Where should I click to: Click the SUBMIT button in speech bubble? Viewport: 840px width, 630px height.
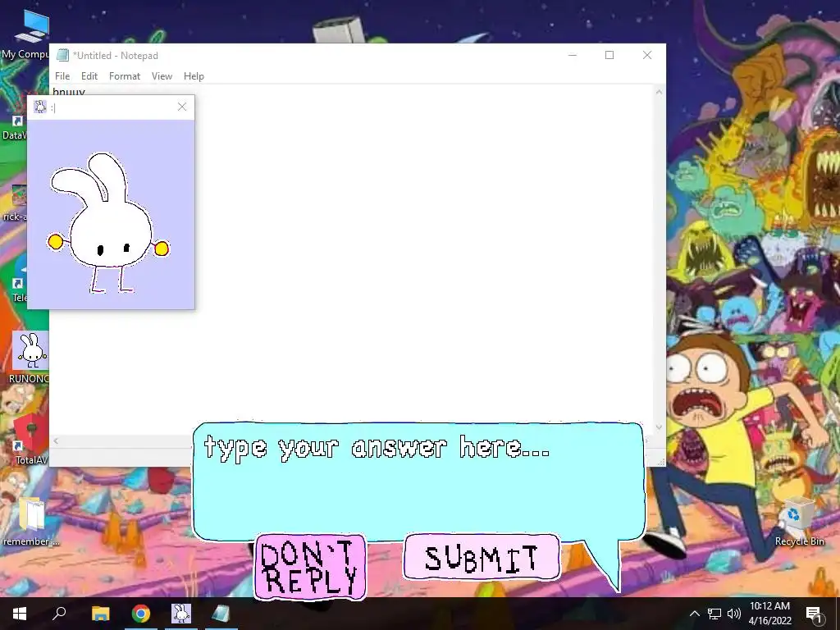pyautogui.click(x=482, y=558)
